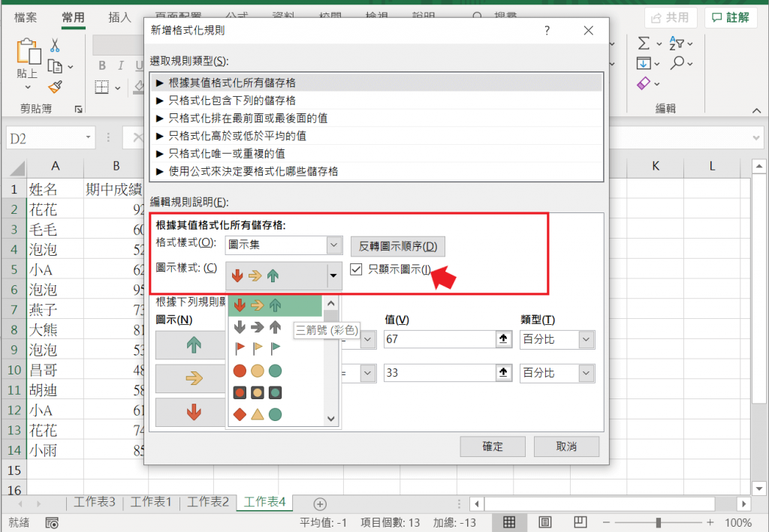
Task: Select rule type 使用公式來決定要格式化哪些儲存格
Action: point(376,171)
